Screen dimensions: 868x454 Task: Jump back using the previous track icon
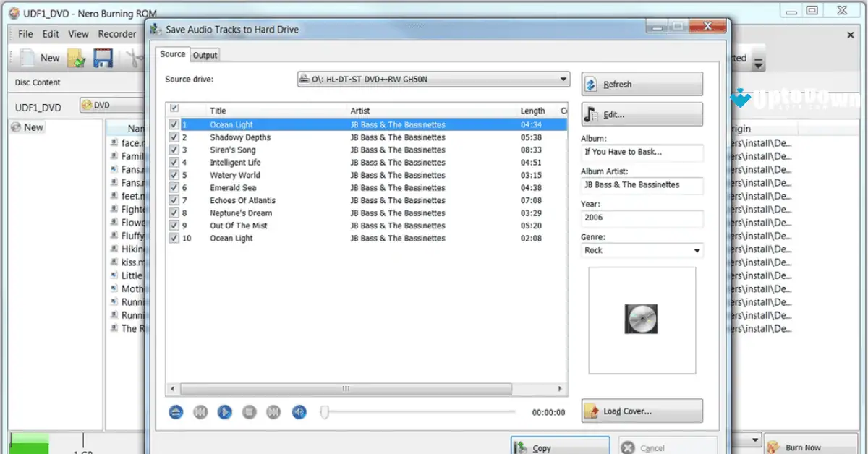point(200,412)
